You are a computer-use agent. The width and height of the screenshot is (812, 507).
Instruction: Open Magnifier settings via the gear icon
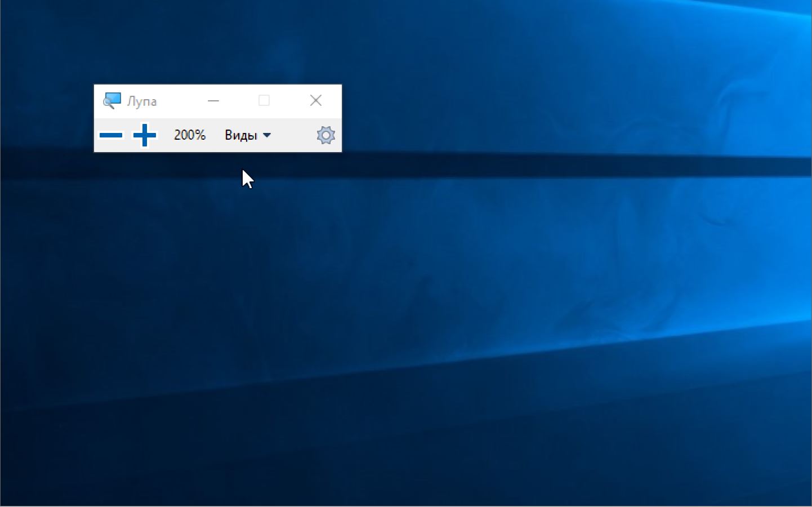click(325, 135)
